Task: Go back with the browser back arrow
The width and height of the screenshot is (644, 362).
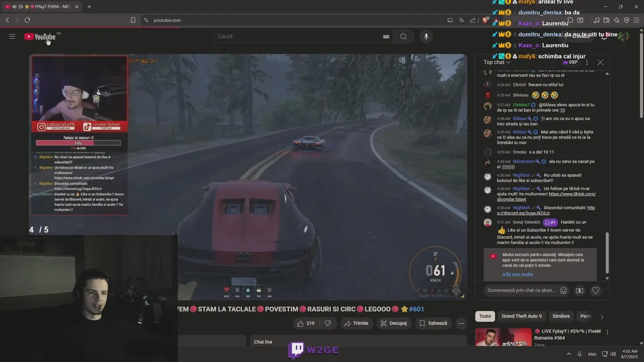Action: (7, 20)
